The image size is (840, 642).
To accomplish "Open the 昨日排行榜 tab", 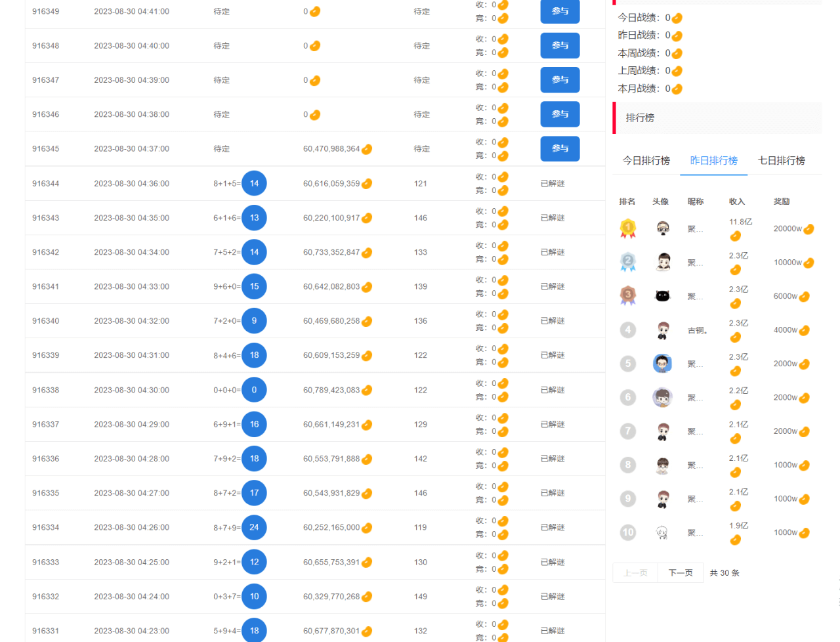I will pyautogui.click(x=714, y=160).
